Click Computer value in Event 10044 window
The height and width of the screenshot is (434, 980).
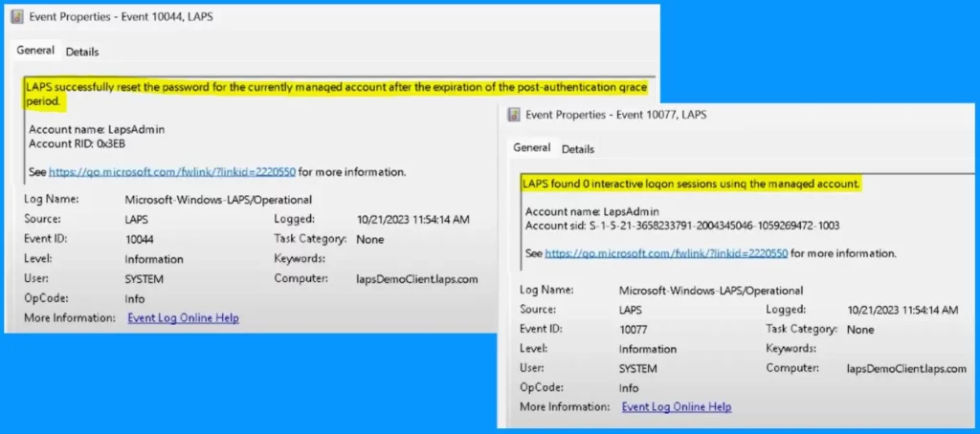pos(417,279)
